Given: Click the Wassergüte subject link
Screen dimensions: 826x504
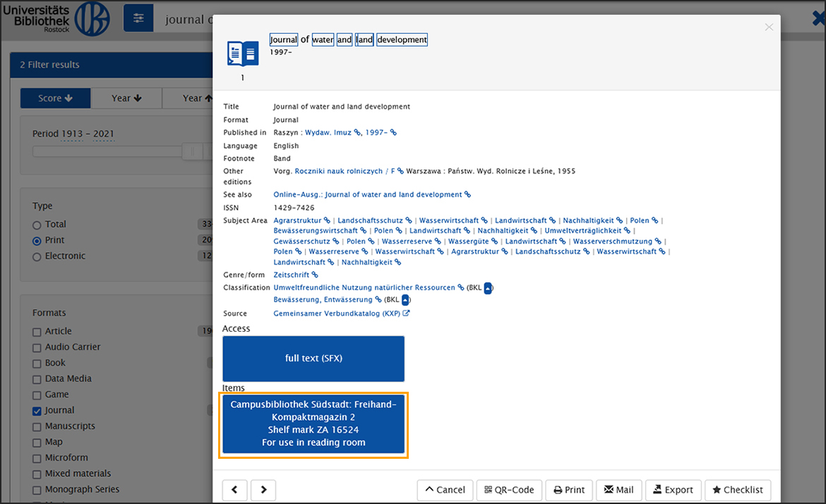Looking at the screenshot, I should 468,241.
